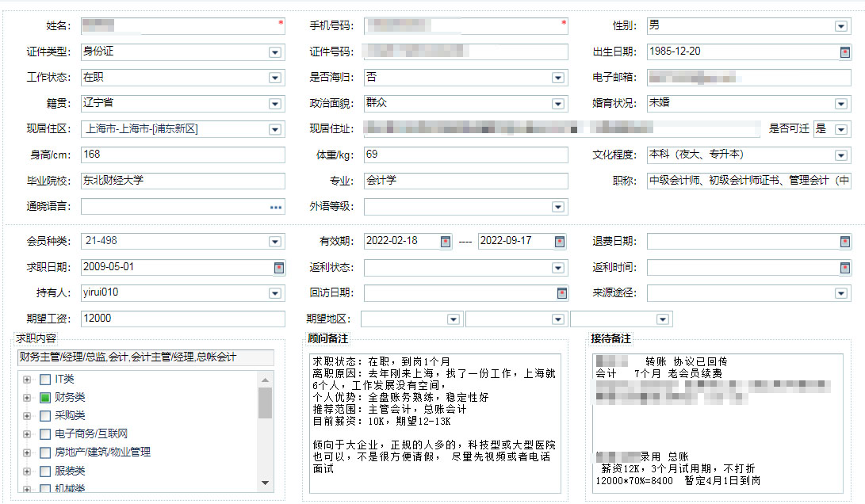Click the down arrow of job category scrollbar
The image size is (865, 504).
point(266,483)
